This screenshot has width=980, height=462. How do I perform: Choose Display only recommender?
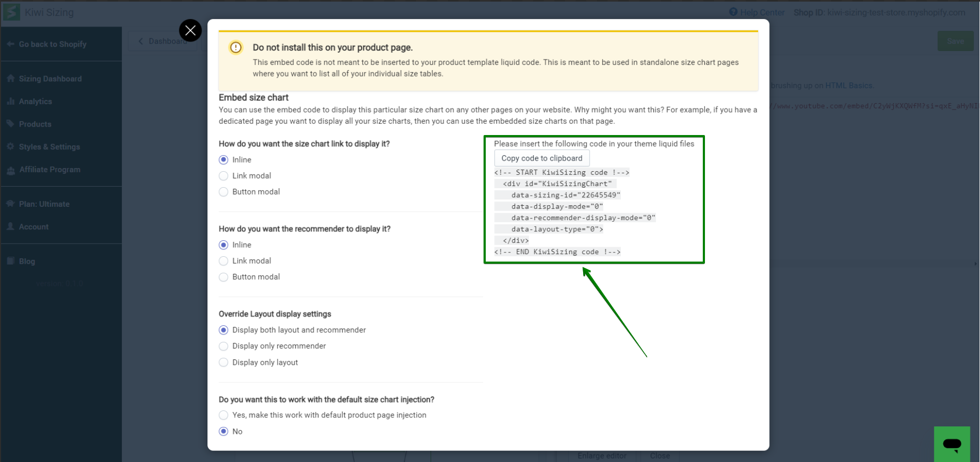(223, 346)
